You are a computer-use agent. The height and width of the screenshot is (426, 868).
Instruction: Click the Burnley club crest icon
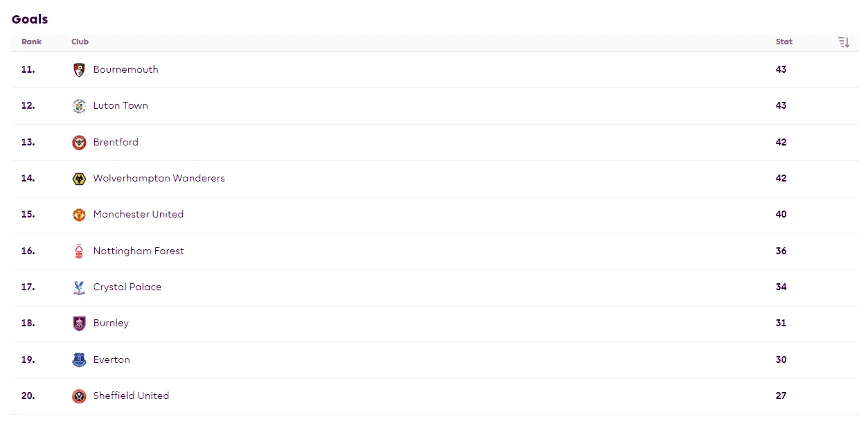pos(79,323)
